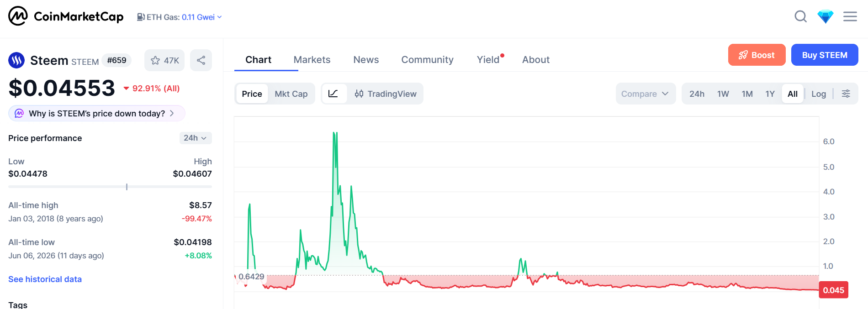The image size is (868, 309).
Task: Switch to the Chart tab
Action: (x=258, y=60)
